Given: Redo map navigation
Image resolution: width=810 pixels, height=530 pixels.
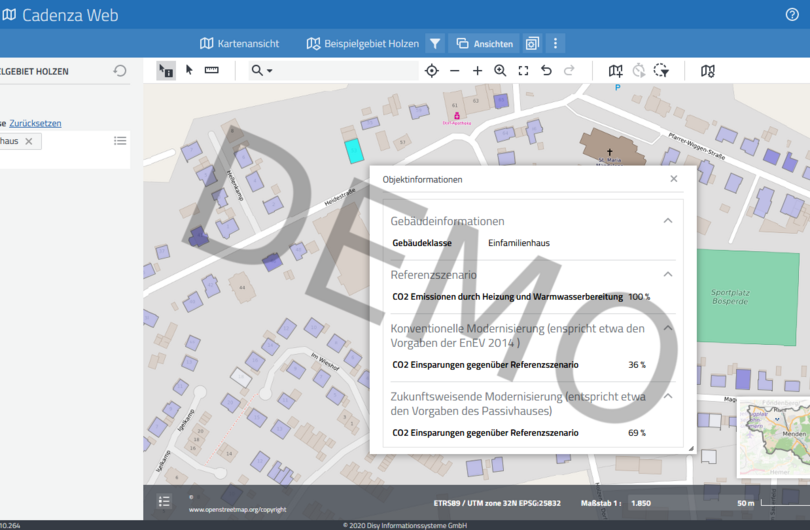Looking at the screenshot, I should point(569,70).
